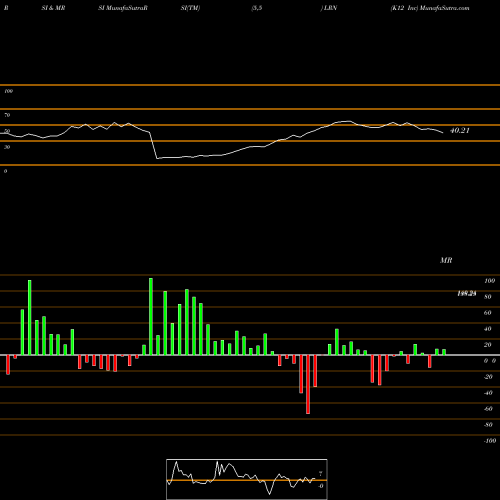Click the tallest green bar in MR histogram
The width and height of the screenshot is (500, 500).
coord(151,316)
